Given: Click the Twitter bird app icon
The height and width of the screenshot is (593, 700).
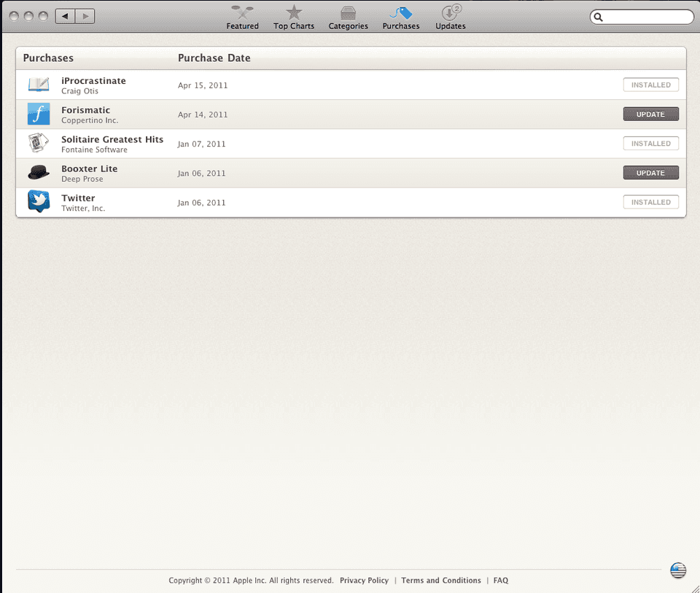Looking at the screenshot, I should (39, 201).
